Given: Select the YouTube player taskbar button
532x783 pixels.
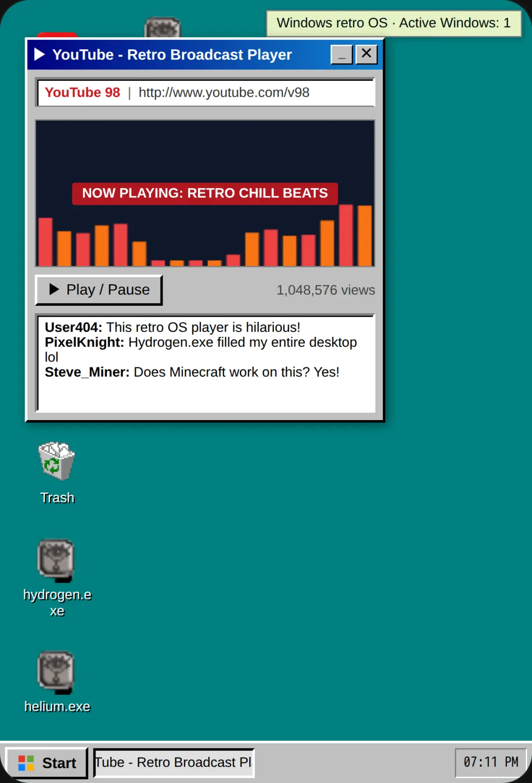Looking at the screenshot, I should (x=174, y=762).
